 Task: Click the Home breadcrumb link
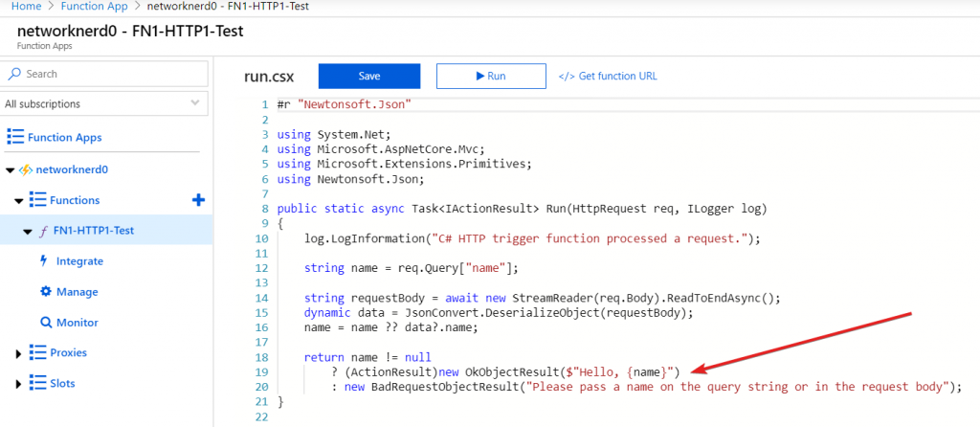point(26,7)
